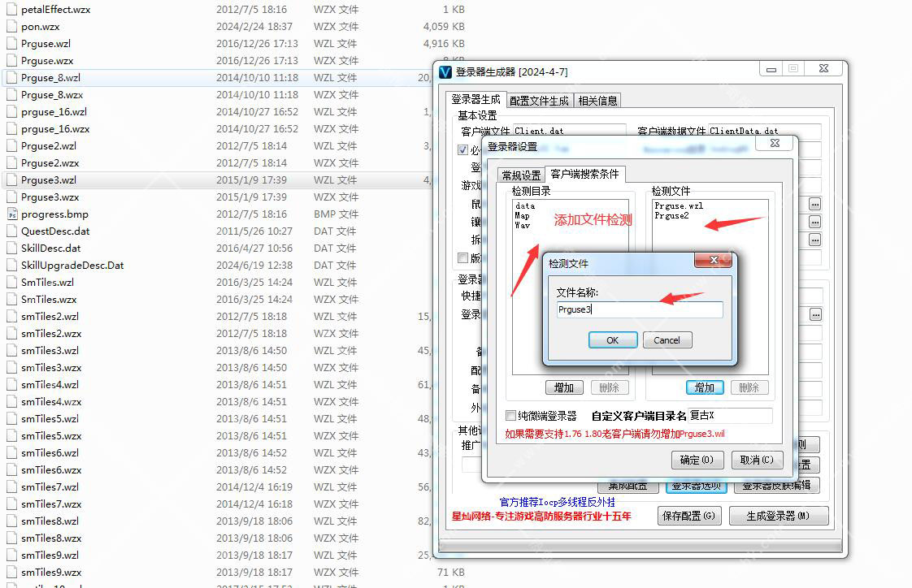Click the QuestDesc.dat file icon

pos(12,231)
